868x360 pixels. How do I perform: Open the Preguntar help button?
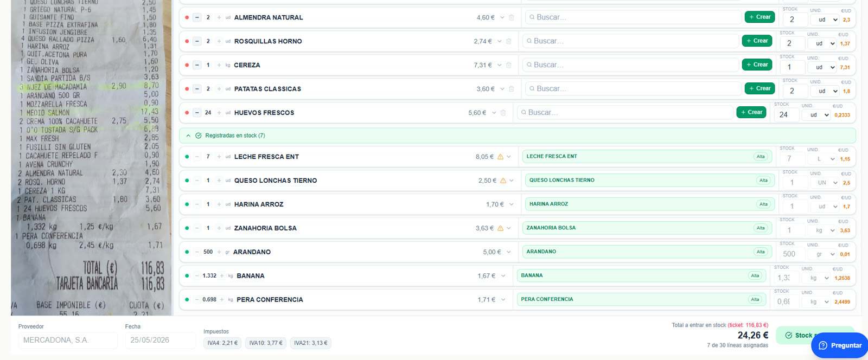[840, 345]
